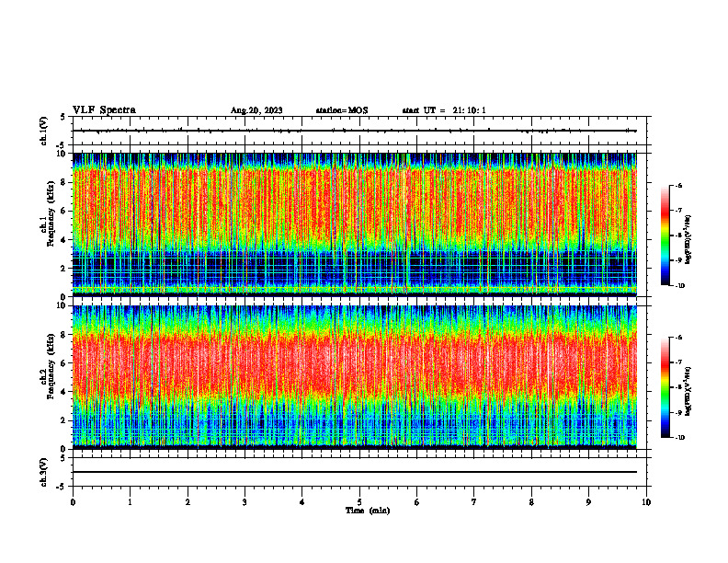This screenshot has width=728, height=563.
Task: Click the "ch.3(V)" axis label
Action: coord(44,472)
